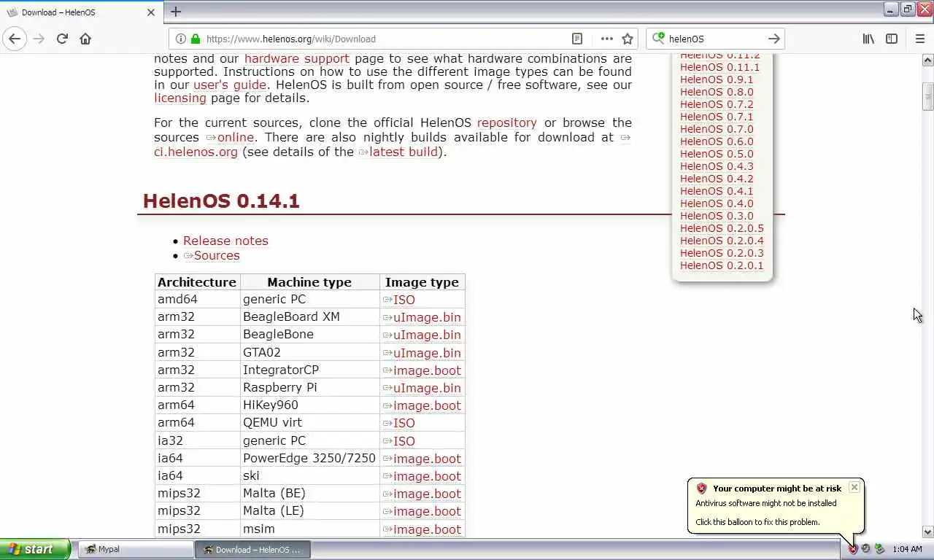Click the red security shield tray icon
Viewport: 934px width, 560px height.
(853, 549)
